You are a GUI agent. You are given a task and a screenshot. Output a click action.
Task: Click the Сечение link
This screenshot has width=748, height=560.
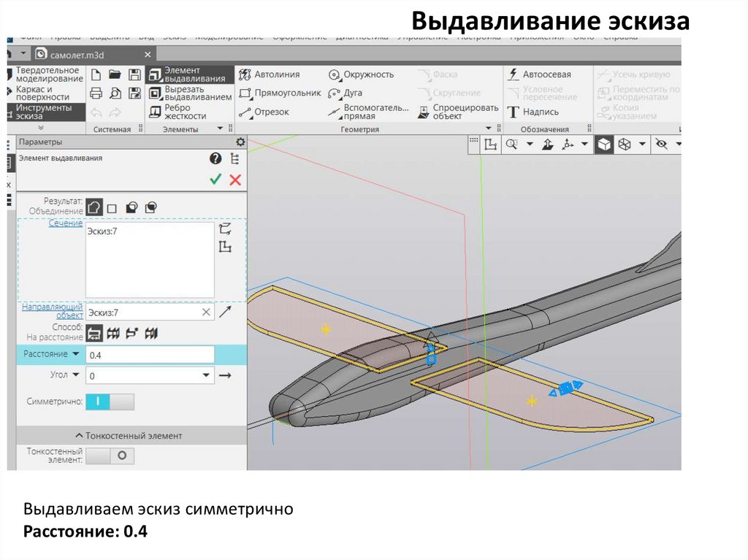coord(66,223)
